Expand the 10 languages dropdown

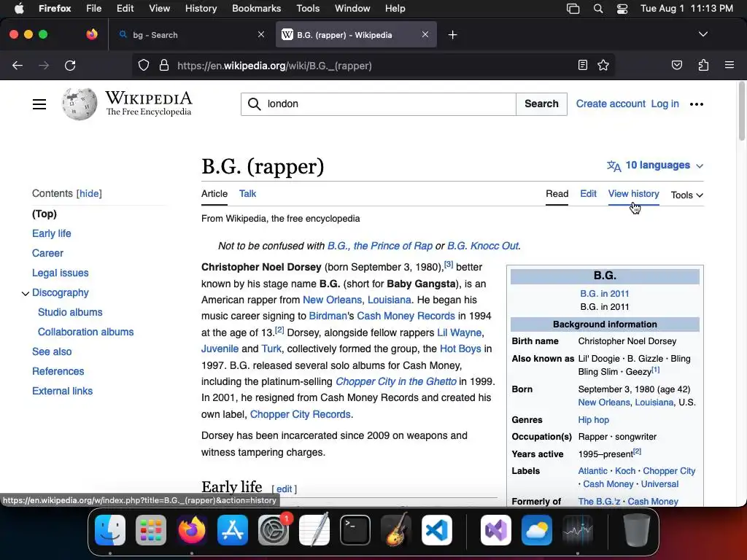click(x=655, y=166)
